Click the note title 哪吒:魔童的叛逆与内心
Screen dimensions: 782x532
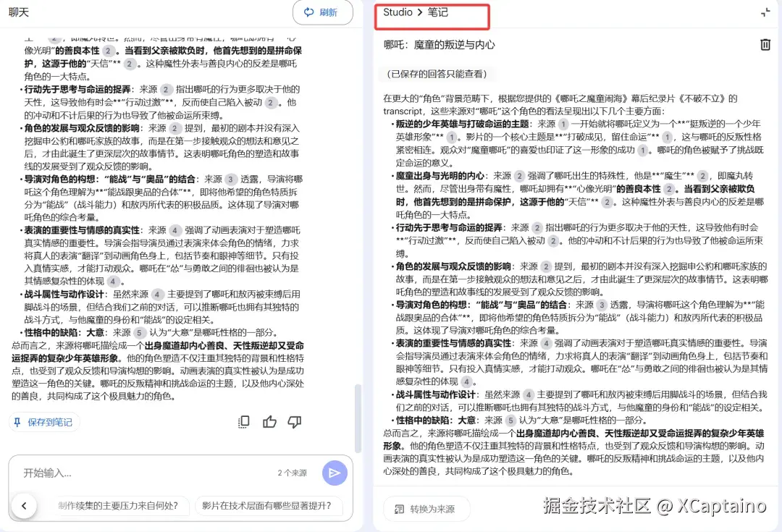(x=439, y=45)
